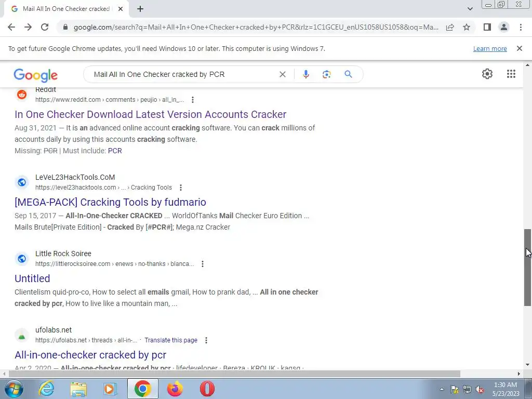Click inside the Google search box
The width and height of the screenshot is (532, 399).
[x=183, y=74]
